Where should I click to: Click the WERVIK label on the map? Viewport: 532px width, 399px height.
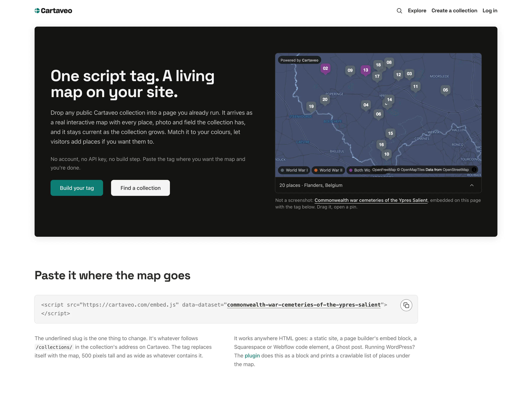433,133
